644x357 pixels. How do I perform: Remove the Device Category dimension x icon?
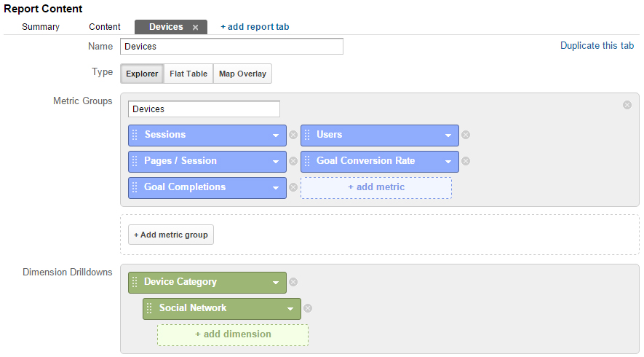click(x=293, y=282)
